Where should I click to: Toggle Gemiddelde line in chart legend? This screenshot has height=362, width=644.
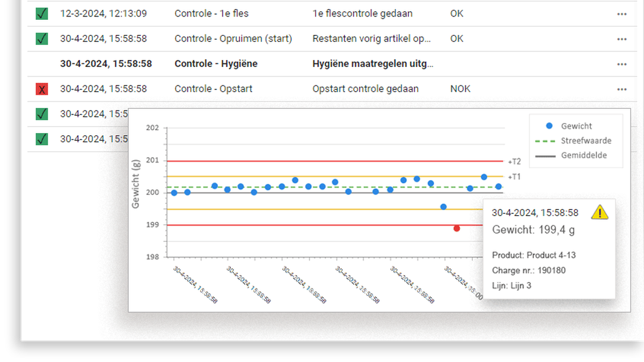point(572,156)
